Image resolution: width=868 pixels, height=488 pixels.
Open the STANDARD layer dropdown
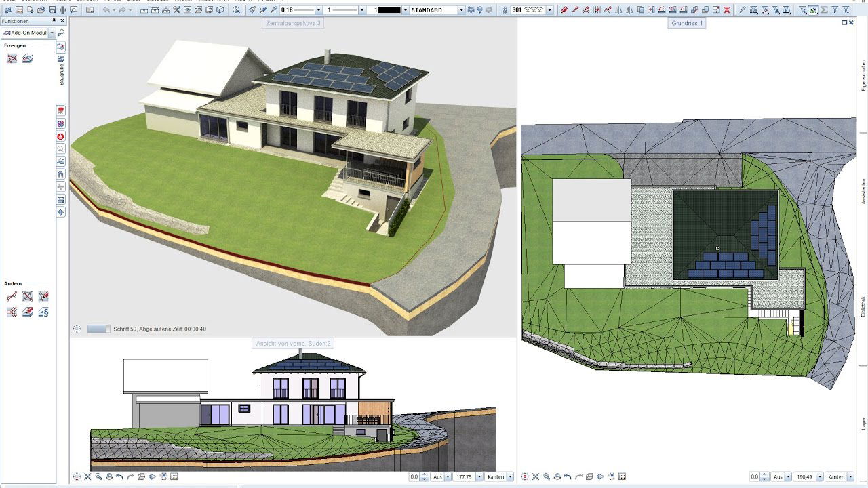462,10
